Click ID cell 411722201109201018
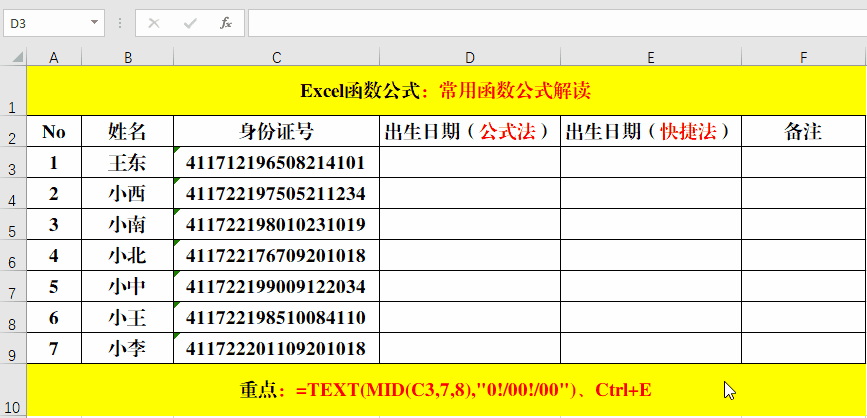Image resolution: width=867 pixels, height=418 pixels. [276, 348]
